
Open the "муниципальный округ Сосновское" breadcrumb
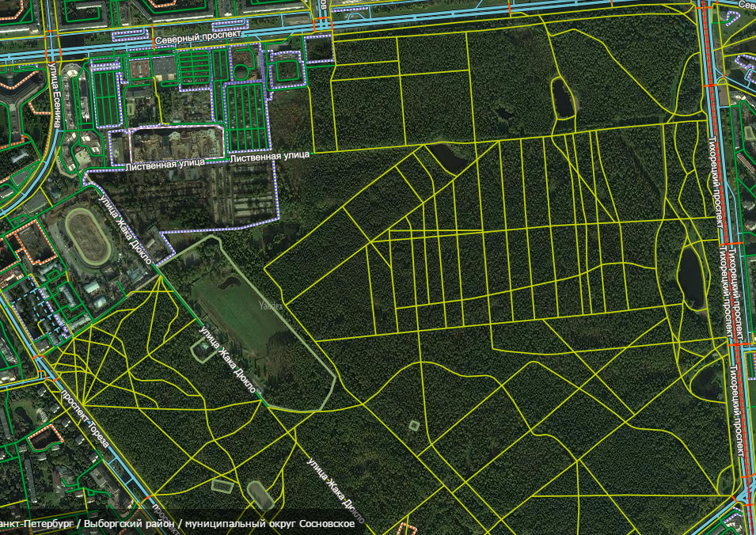(270, 524)
